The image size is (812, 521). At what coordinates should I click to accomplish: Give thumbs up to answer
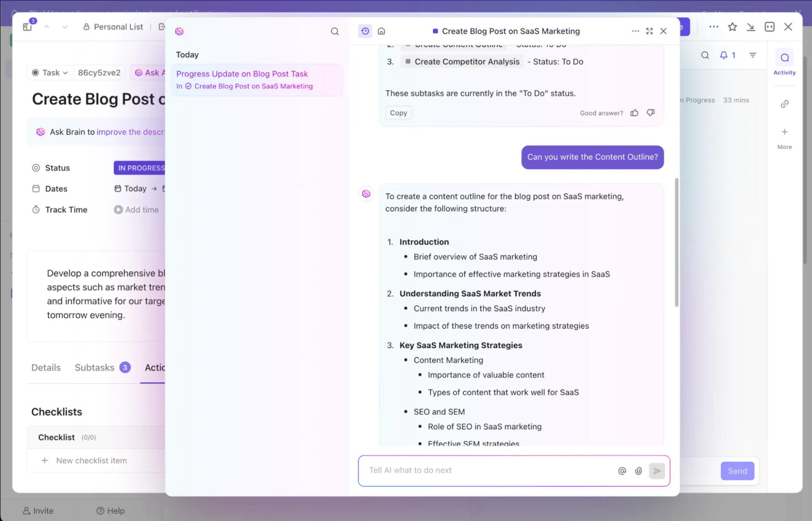click(x=634, y=113)
